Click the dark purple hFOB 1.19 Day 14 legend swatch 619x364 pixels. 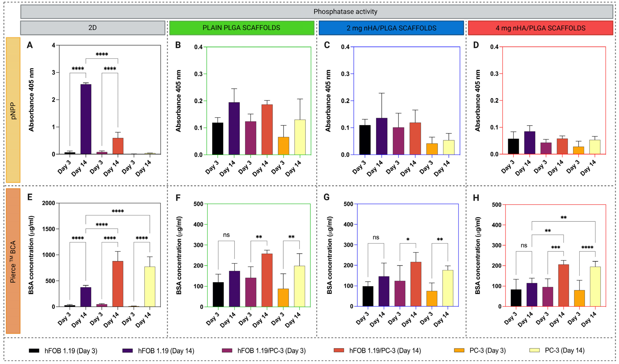click(128, 351)
